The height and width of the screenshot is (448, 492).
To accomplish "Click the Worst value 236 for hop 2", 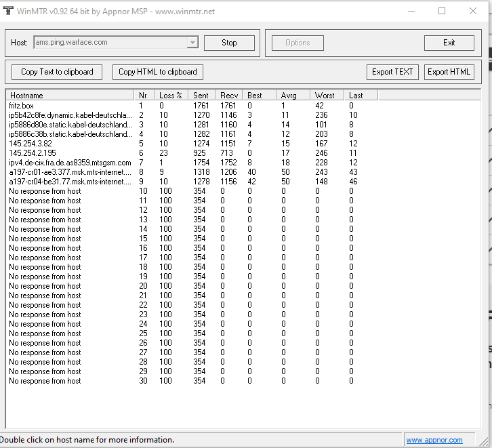I will pyautogui.click(x=321, y=115).
